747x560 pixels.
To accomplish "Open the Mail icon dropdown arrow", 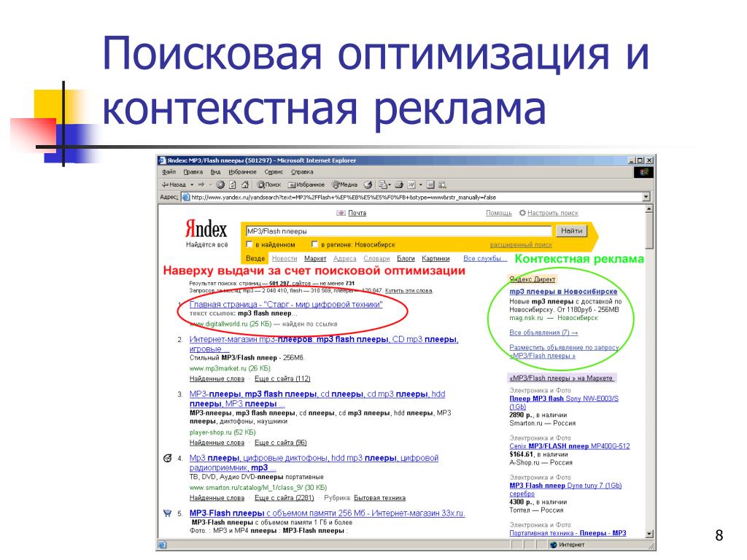I will pos(390,184).
